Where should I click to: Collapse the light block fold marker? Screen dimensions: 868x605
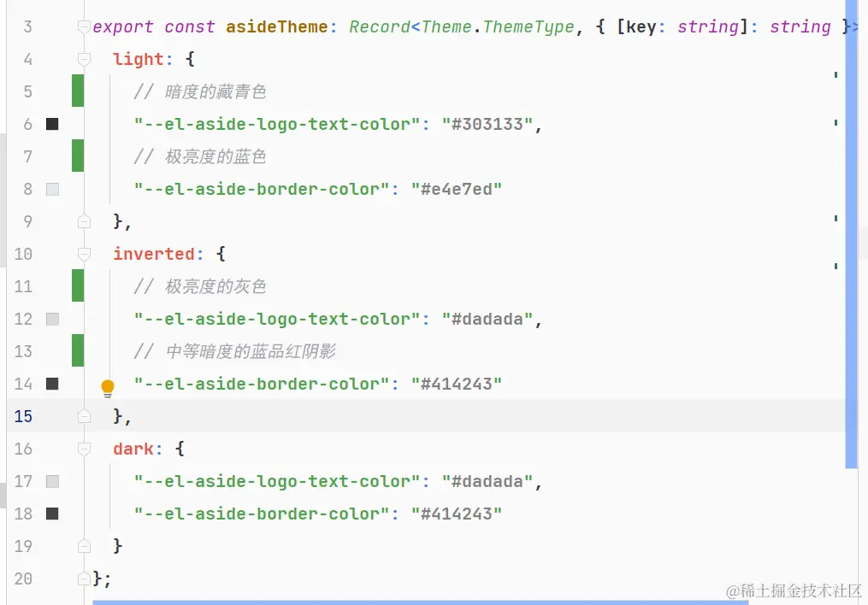pyautogui.click(x=84, y=59)
